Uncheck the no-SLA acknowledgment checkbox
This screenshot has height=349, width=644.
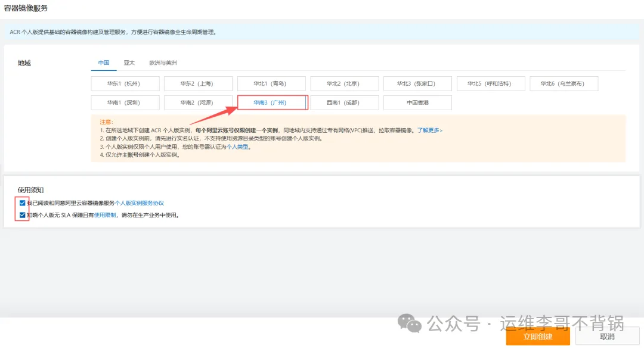coord(23,215)
